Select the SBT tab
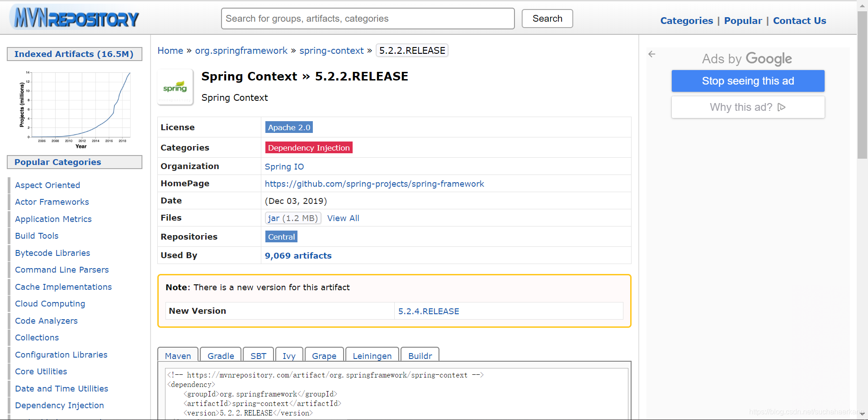The height and width of the screenshot is (420, 868). [x=258, y=355]
